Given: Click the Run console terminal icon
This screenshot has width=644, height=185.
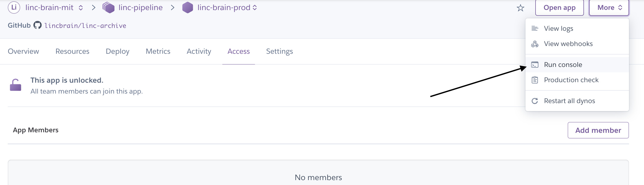Looking at the screenshot, I should point(534,65).
